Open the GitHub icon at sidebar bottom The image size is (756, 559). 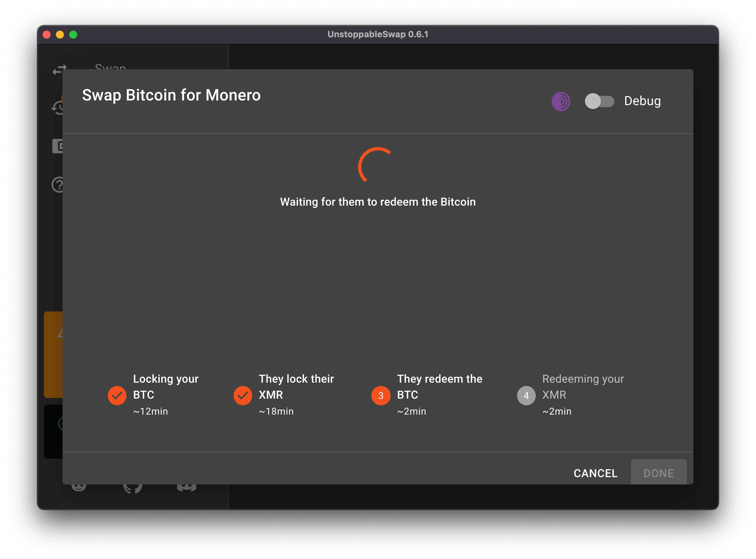[133, 488]
